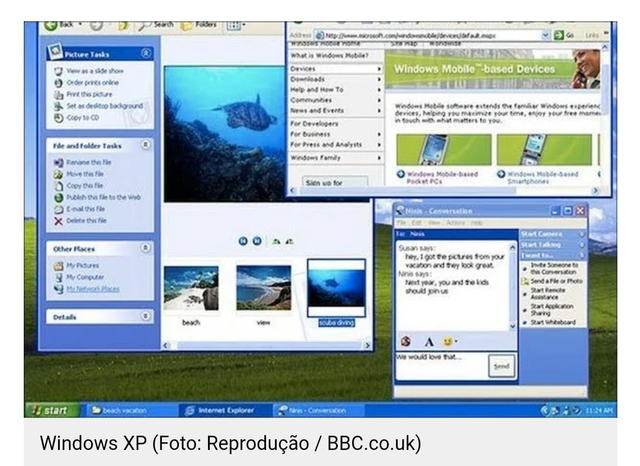Click E-mail this file
This screenshot has width=640, height=466.
80,209
